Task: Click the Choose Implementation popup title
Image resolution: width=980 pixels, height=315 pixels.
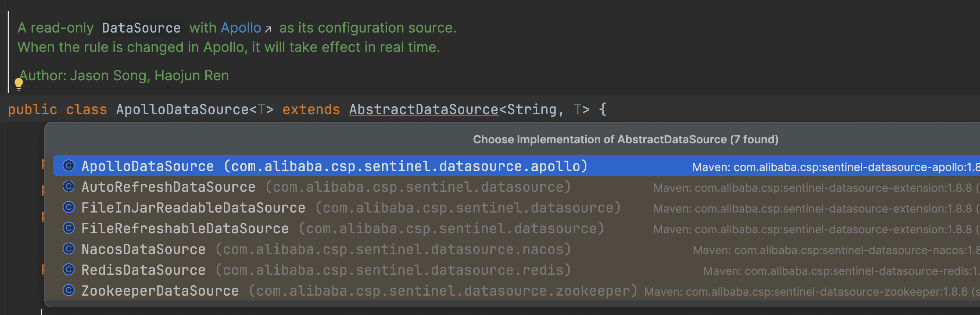Action: pyautogui.click(x=625, y=139)
